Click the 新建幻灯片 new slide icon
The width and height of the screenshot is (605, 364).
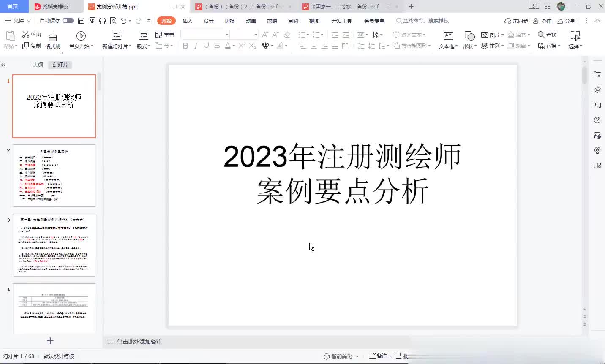117,36
